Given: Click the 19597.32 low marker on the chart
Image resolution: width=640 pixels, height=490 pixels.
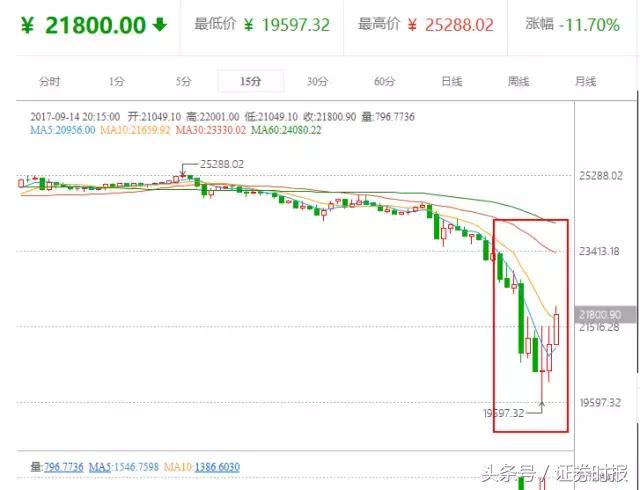Looking at the screenshot, I should 503,413.
